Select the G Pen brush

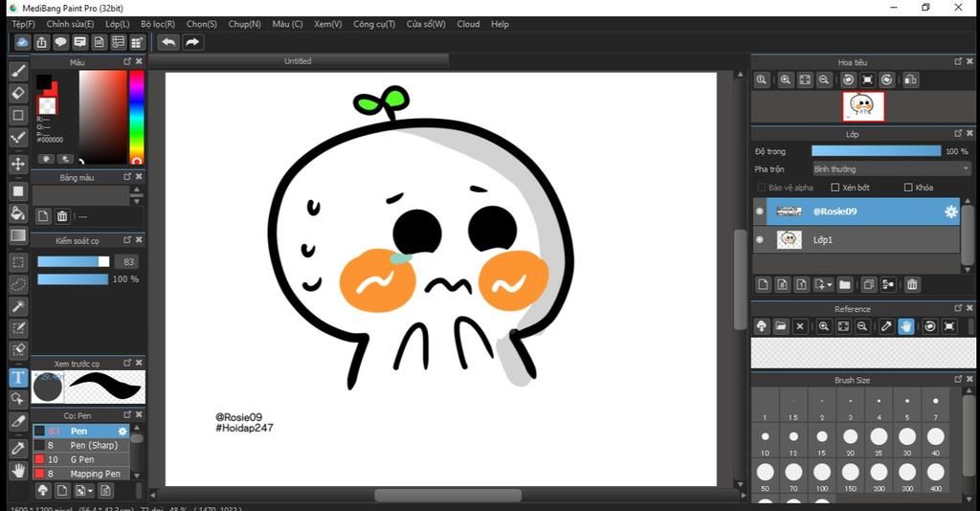pyautogui.click(x=81, y=459)
